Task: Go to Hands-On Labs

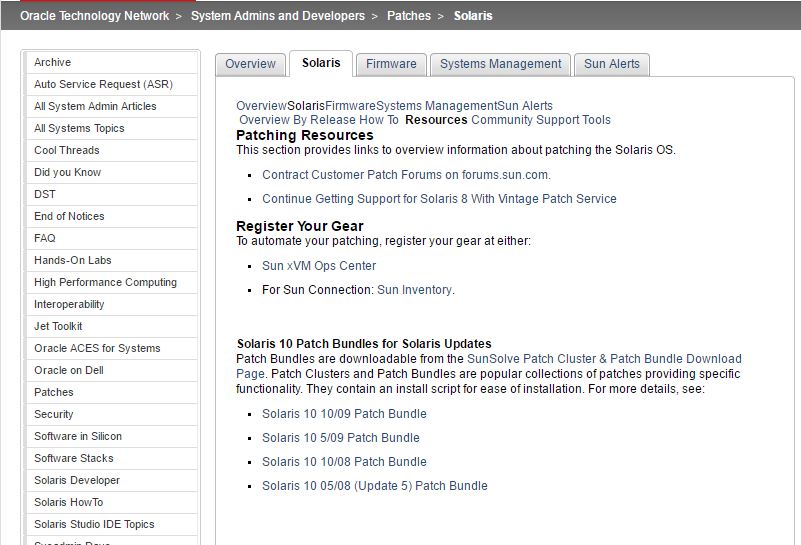Action: pos(111,260)
